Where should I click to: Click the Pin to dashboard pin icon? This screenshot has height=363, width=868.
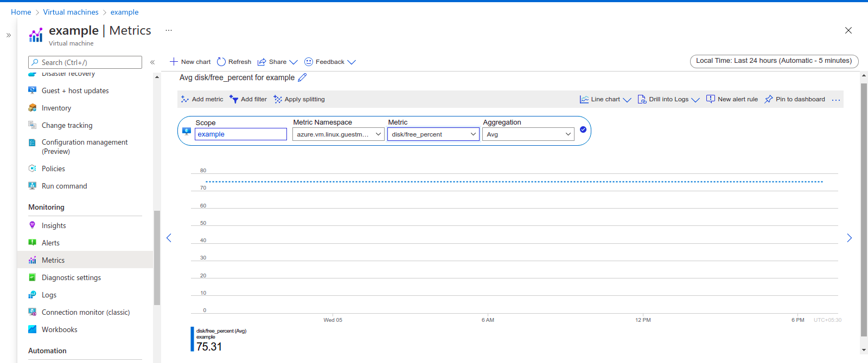[769, 99]
